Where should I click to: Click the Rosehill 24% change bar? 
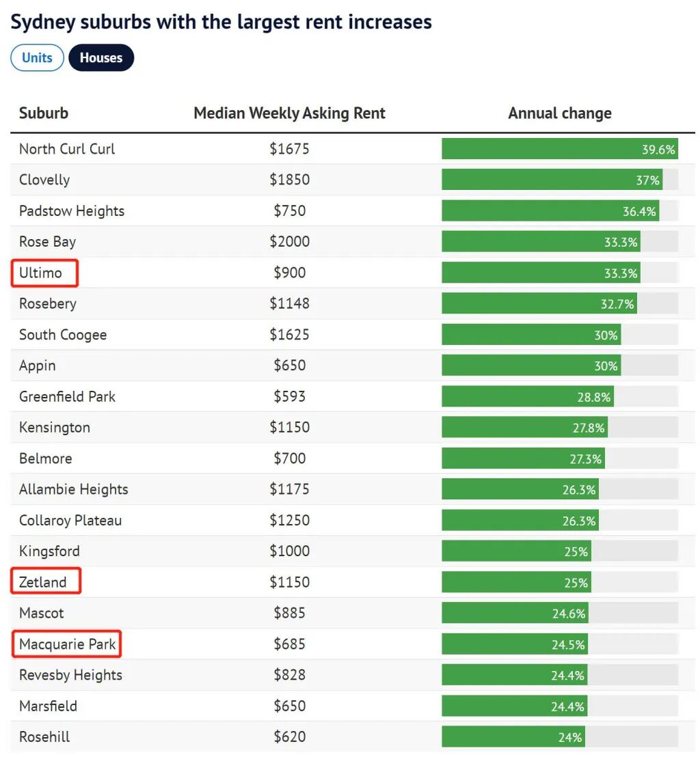point(513,737)
